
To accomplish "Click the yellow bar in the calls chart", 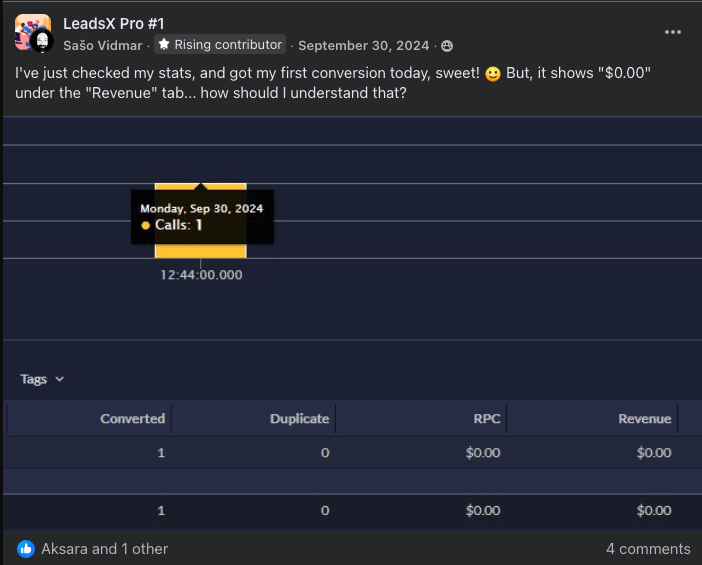I will coord(200,250).
